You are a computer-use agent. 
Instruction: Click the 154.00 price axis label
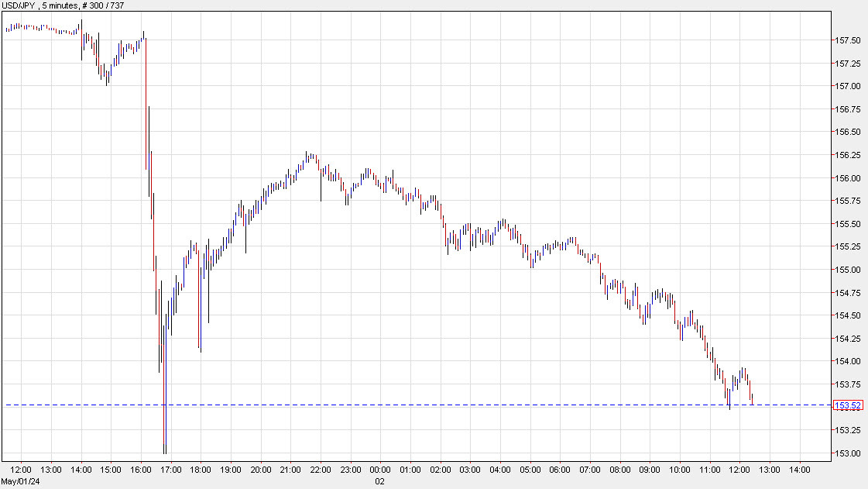[848, 360]
